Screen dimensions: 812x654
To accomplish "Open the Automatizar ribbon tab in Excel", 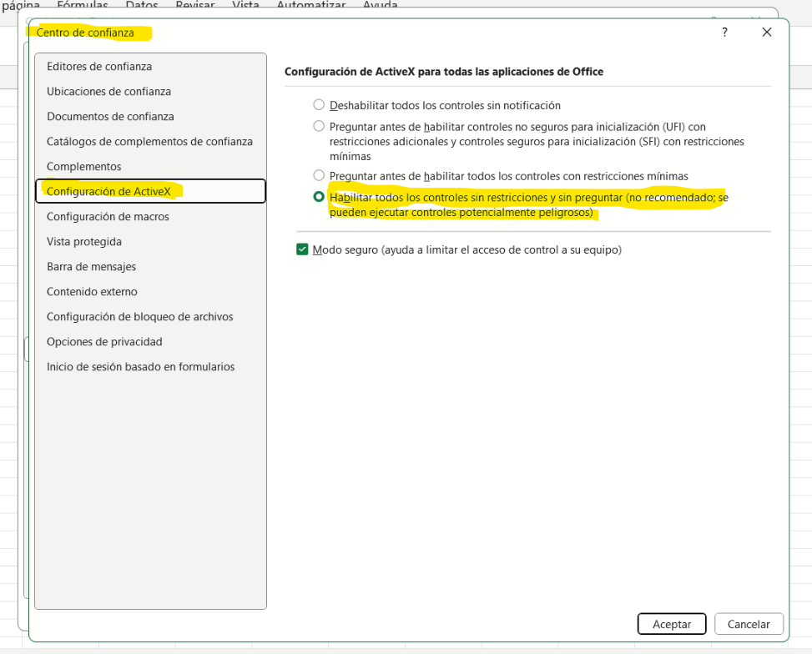I will point(311,5).
